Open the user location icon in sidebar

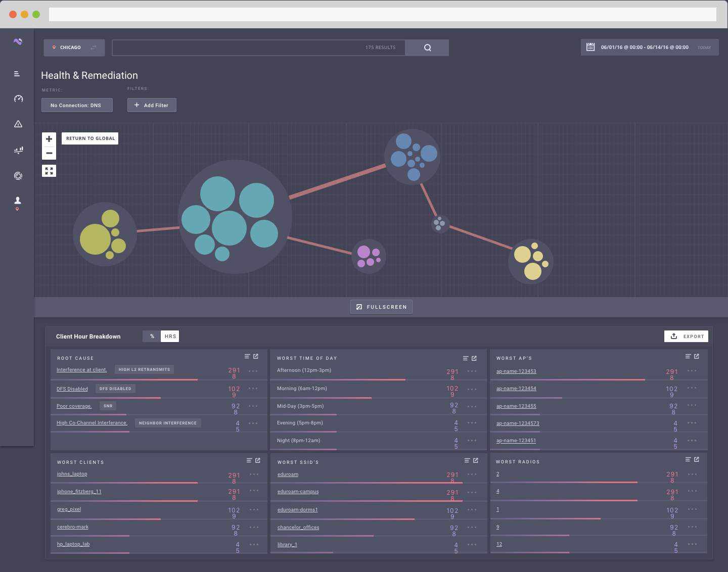18,203
